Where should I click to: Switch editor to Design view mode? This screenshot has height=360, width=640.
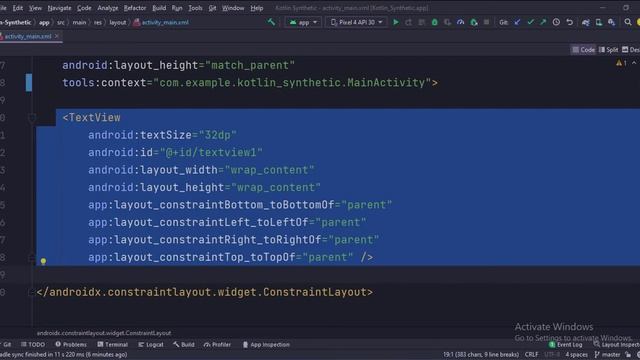[631, 50]
